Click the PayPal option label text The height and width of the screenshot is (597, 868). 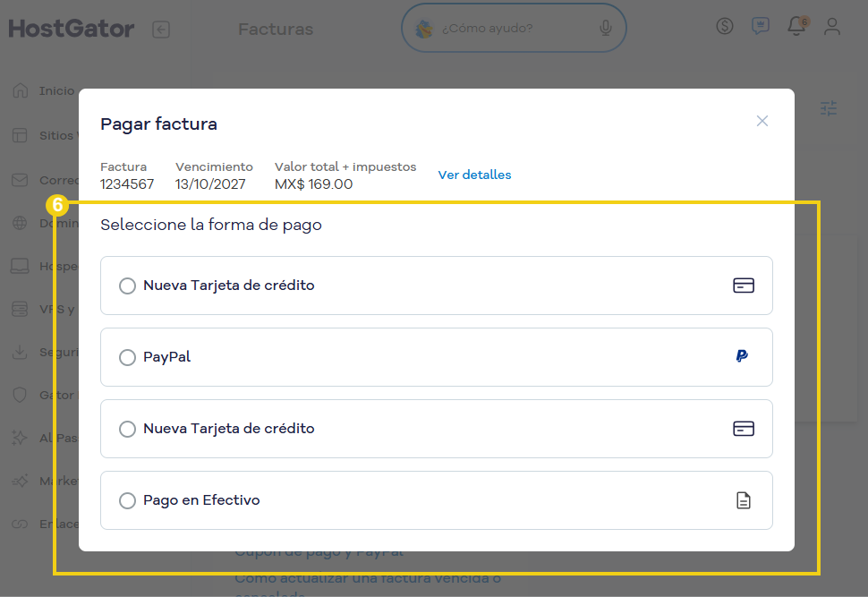pyautogui.click(x=166, y=356)
